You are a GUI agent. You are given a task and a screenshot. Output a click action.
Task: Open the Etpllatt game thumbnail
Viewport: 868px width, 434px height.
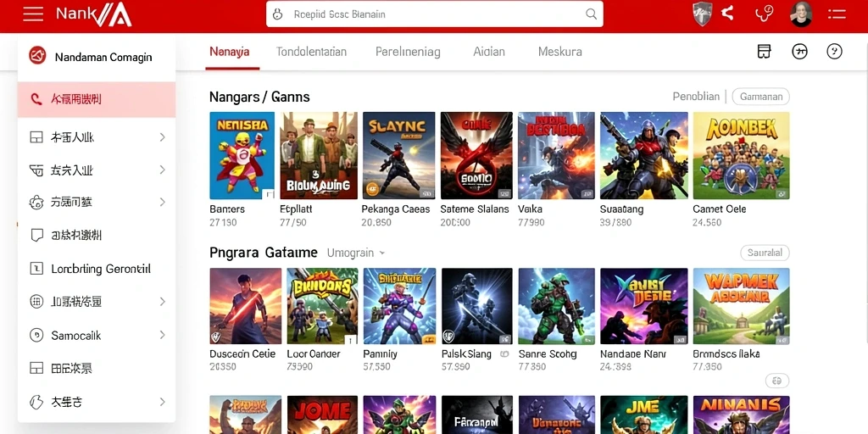pyautogui.click(x=319, y=156)
